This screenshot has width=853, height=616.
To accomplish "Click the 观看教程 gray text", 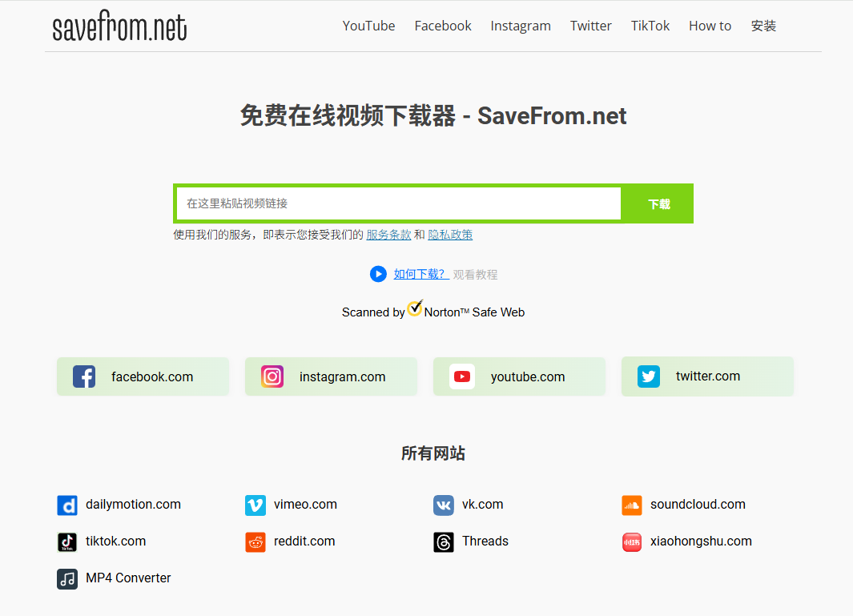I will pyautogui.click(x=476, y=274).
